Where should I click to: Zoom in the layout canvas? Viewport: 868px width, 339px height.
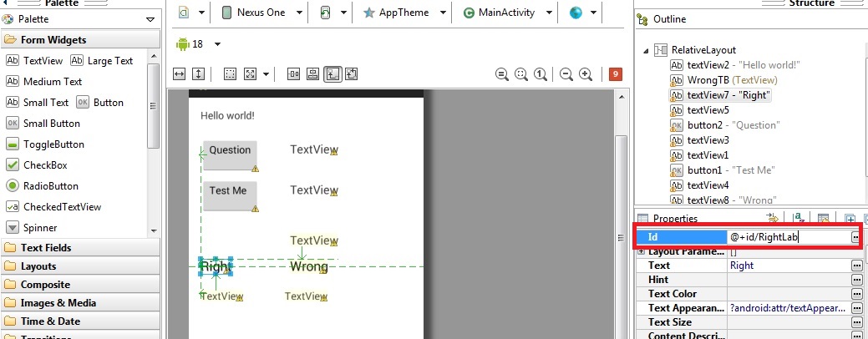point(585,74)
